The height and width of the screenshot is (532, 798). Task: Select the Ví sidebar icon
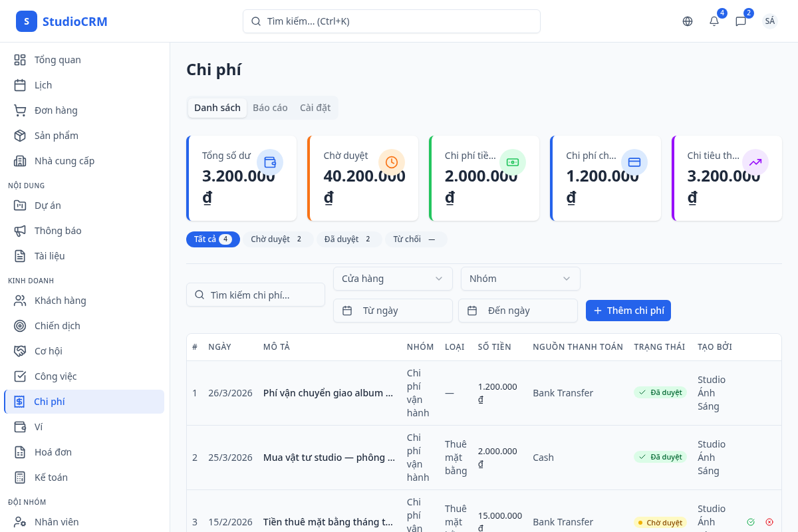(21, 426)
